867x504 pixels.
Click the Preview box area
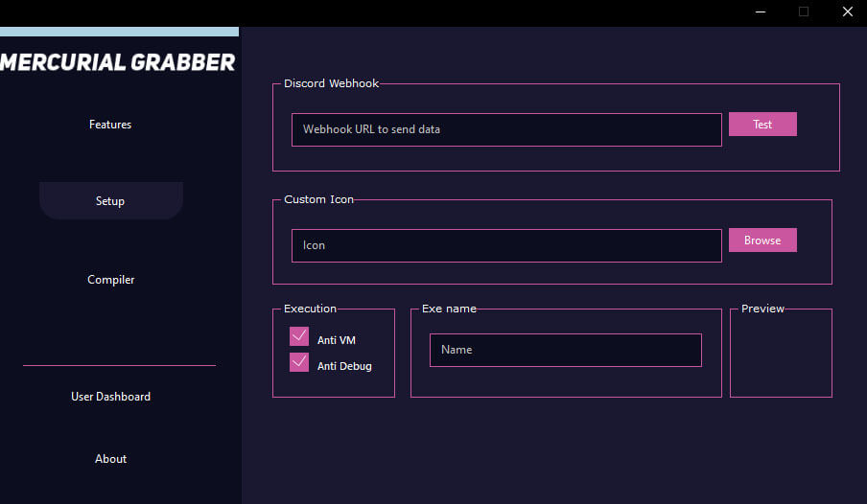point(781,354)
